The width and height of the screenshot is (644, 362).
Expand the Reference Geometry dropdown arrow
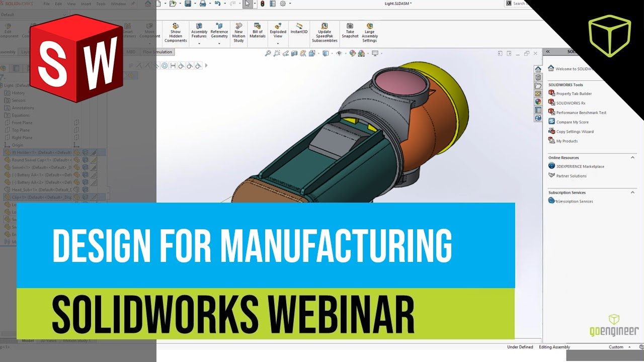click(219, 44)
